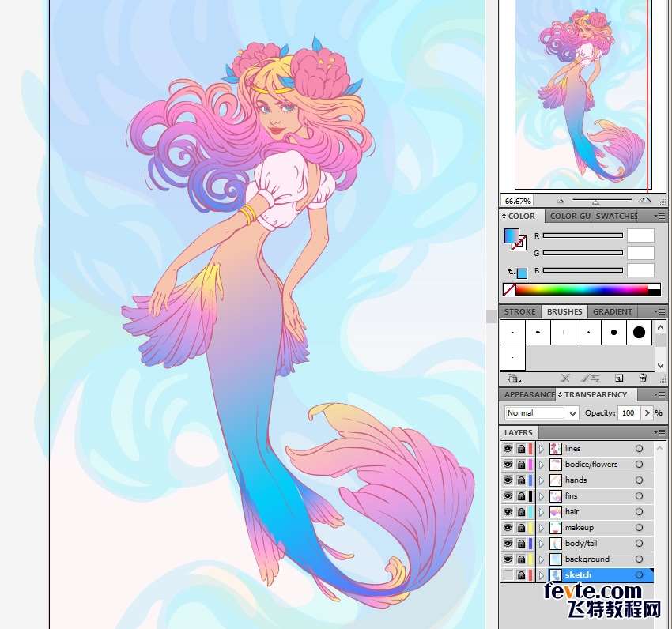This screenshot has width=672, height=629.
Task: Click the lock icon on sketch layer
Action: click(x=521, y=575)
